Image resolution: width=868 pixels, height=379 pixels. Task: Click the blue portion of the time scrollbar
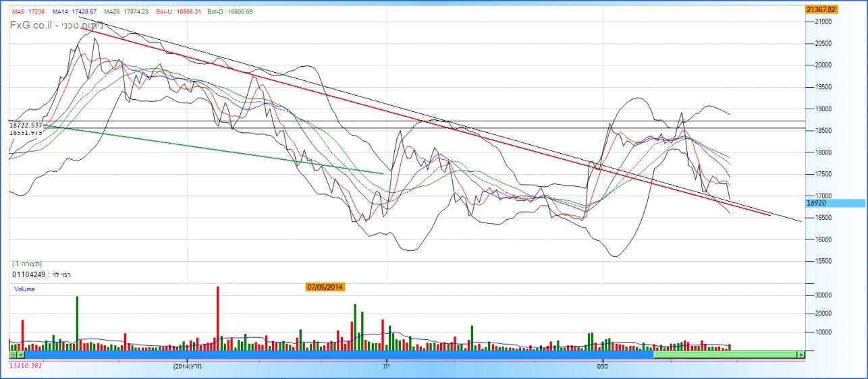(x=337, y=354)
